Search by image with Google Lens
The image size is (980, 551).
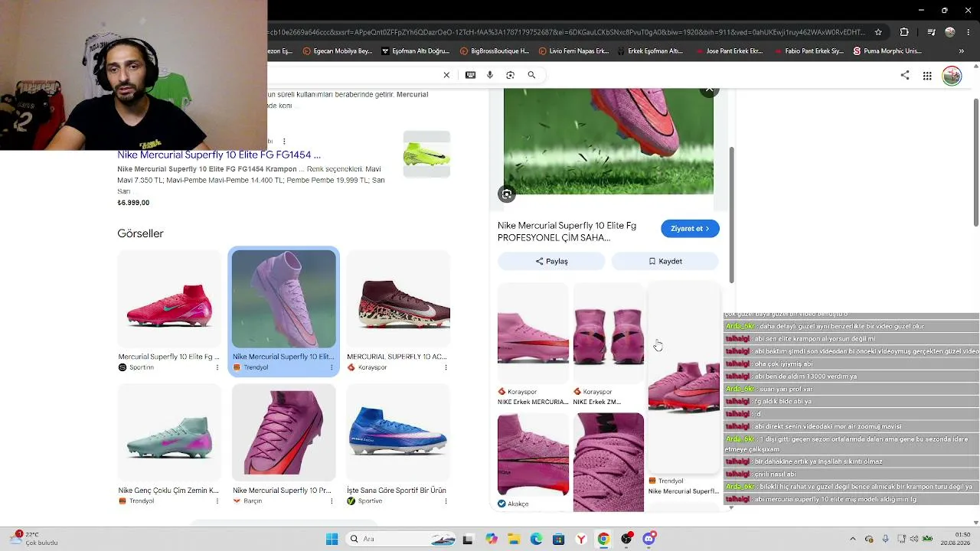[x=510, y=75]
